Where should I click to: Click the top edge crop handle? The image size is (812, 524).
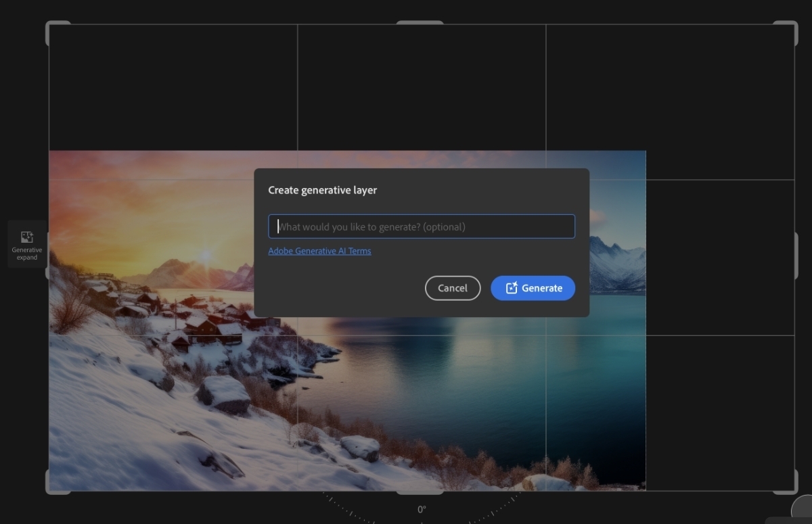tap(420, 23)
